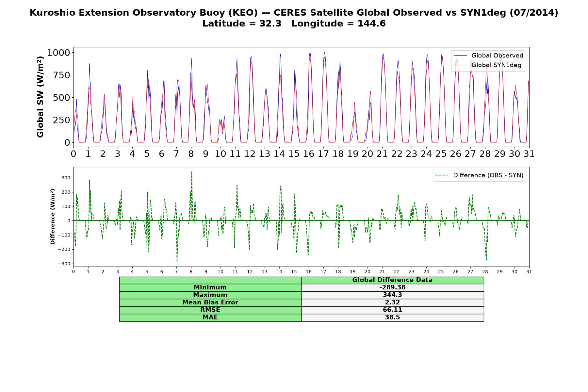Click day 8 tick on lower difference chart

[191, 272]
